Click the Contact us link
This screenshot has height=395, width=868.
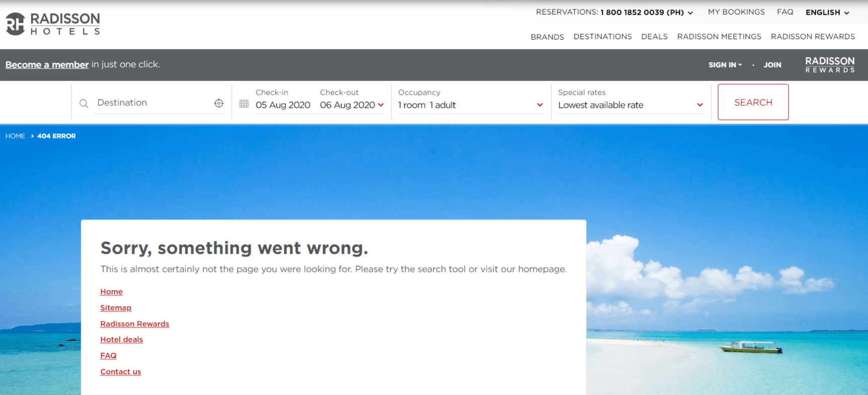pos(120,372)
